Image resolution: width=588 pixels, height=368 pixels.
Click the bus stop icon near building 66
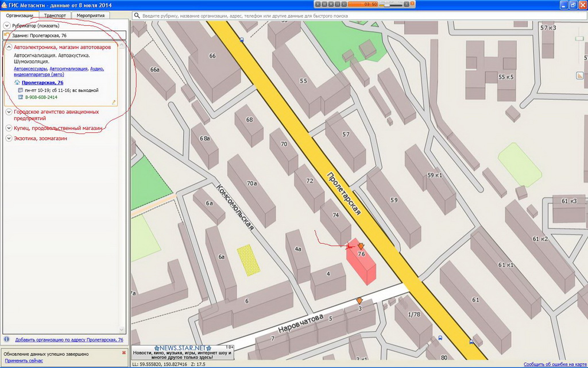(242, 40)
